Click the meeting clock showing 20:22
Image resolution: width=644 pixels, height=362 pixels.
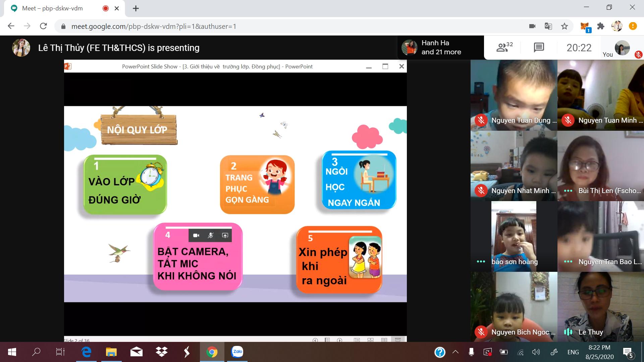coord(579,48)
